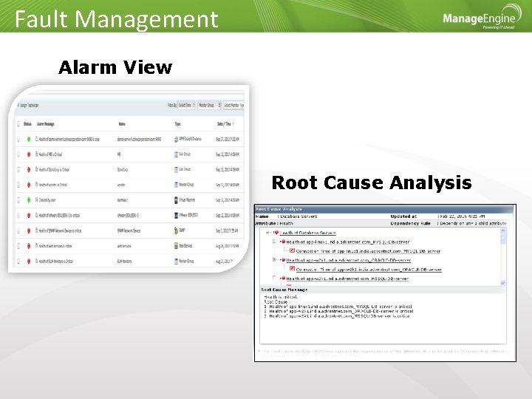The height and width of the screenshot is (399, 532).
Task: Collapse the Health of Database Servers tree node
Action: click(x=267, y=233)
